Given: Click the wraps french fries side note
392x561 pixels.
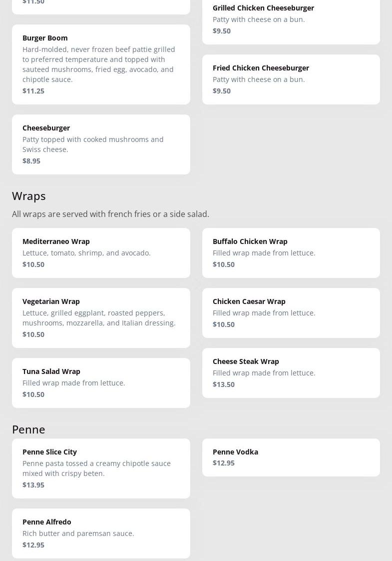Looking at the screenshot, I should (x=110, y=214).
